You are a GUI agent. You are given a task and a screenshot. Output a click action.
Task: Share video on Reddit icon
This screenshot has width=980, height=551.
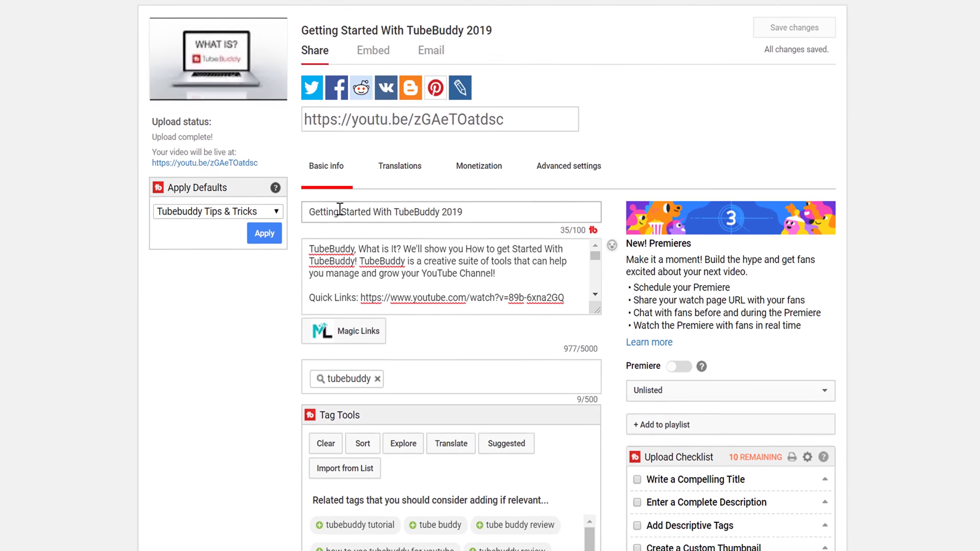pyautogui.click(x=361, y=88)
